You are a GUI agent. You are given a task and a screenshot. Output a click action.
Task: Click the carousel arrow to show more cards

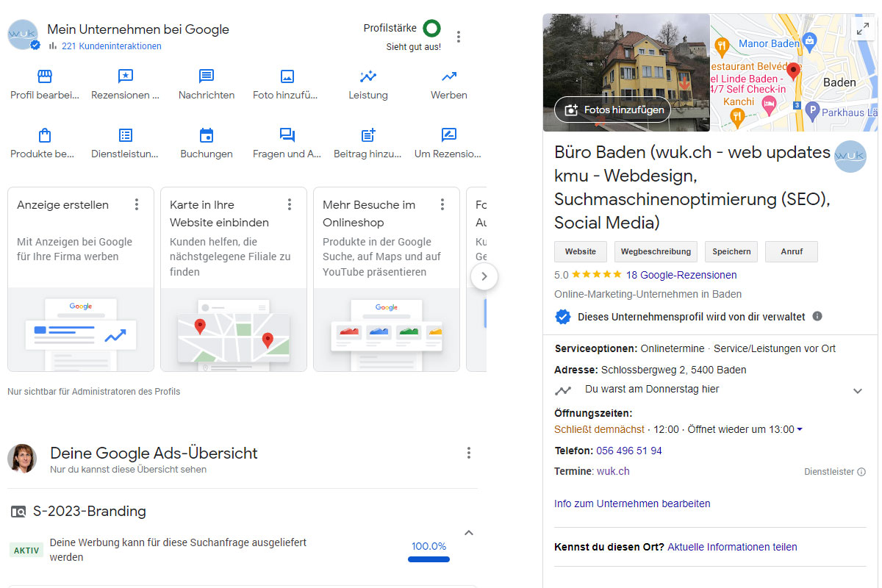coord(484,276)
